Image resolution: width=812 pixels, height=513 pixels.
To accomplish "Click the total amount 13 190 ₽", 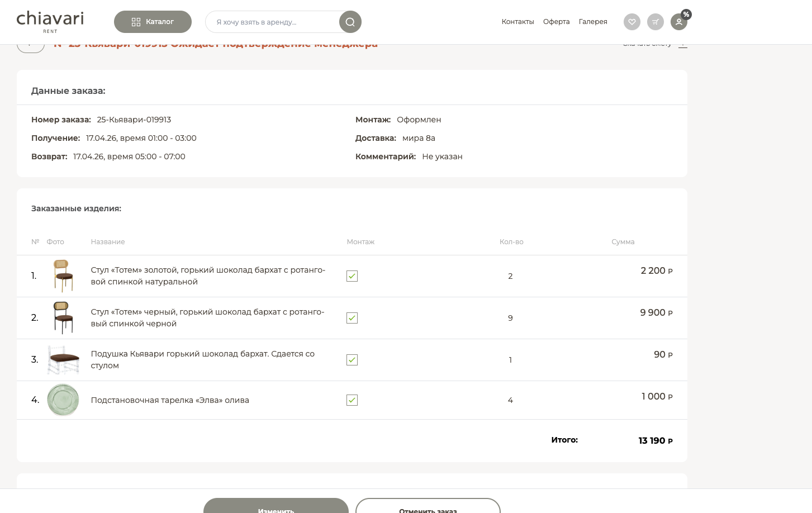I will point(656,440).
